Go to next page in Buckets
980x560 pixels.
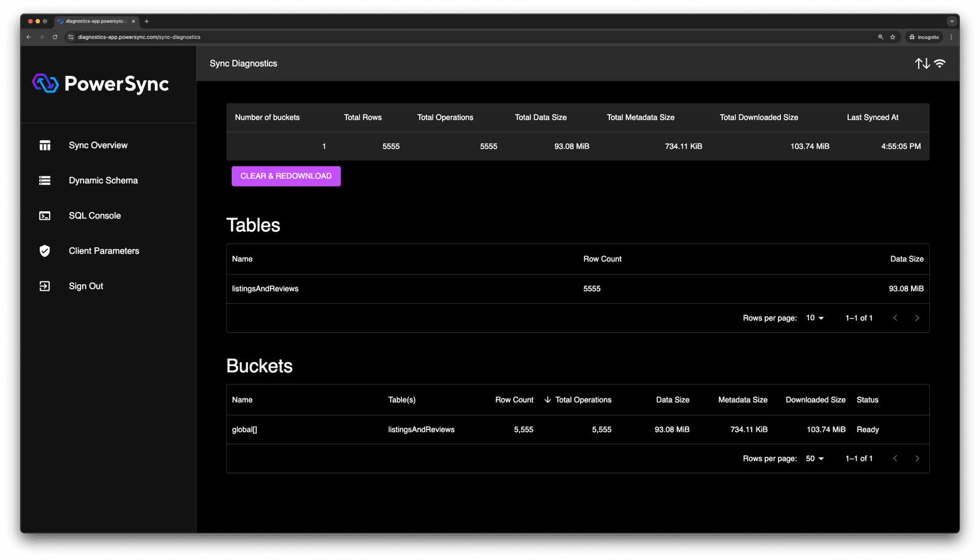tap(917, 459)
